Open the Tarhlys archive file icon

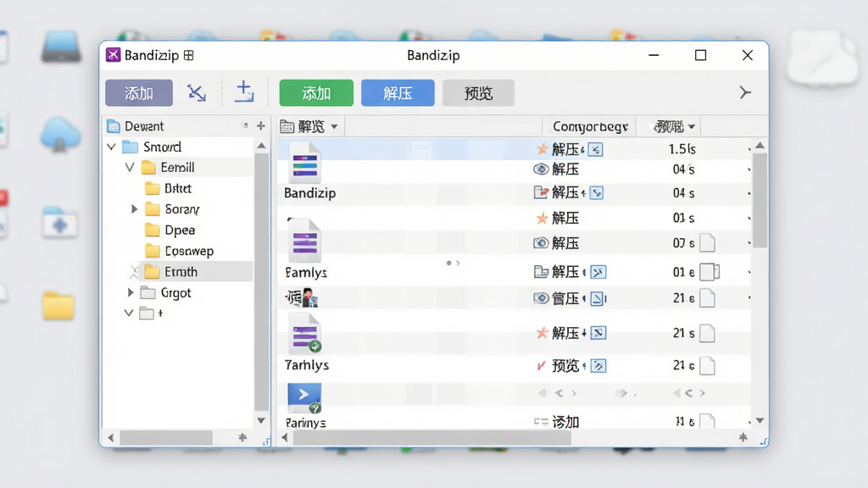point(305,334)
